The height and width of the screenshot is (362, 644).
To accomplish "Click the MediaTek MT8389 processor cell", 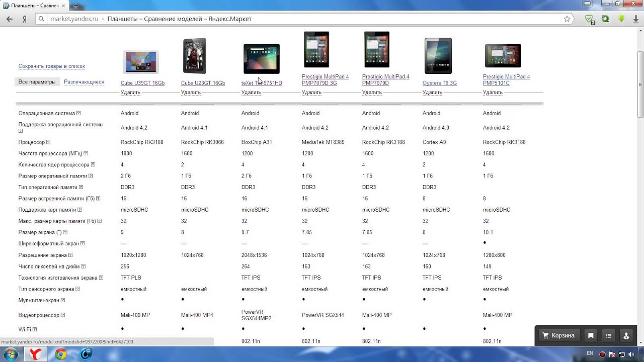I will [323, 142].
